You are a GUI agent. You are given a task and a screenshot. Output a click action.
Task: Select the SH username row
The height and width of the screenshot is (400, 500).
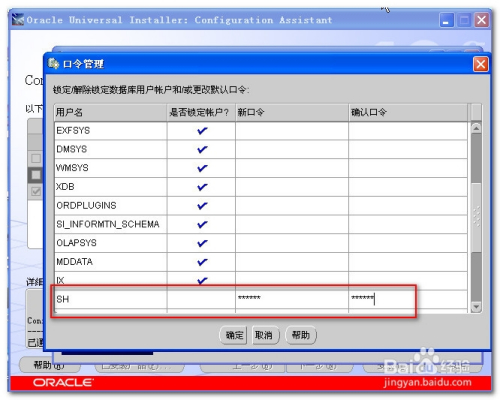(111, 299)
